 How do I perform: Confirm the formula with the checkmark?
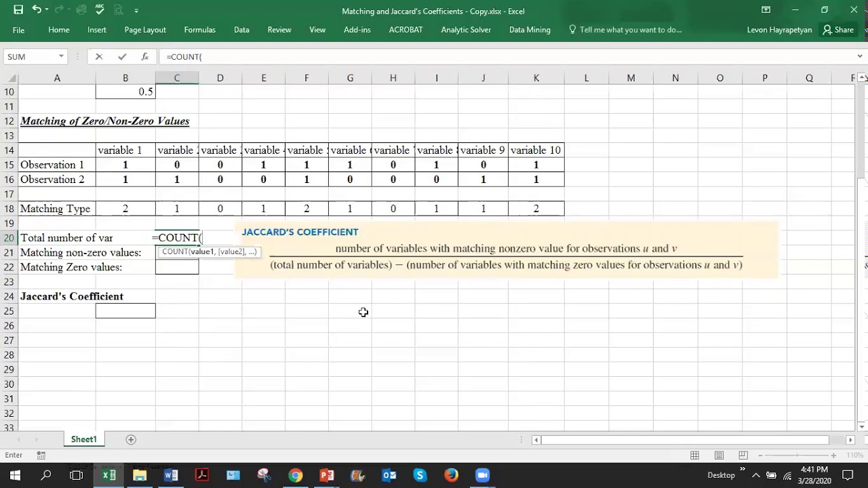[x=122, y=57]
